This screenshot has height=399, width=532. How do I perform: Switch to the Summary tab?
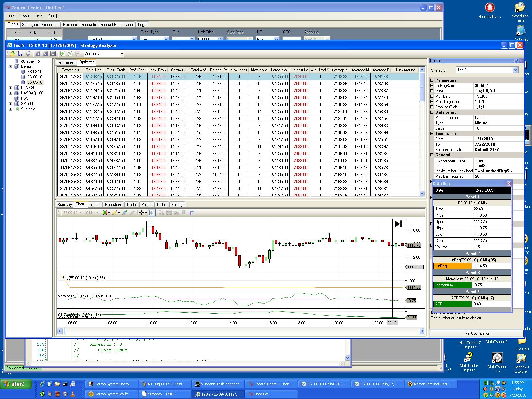pos(65,205)
